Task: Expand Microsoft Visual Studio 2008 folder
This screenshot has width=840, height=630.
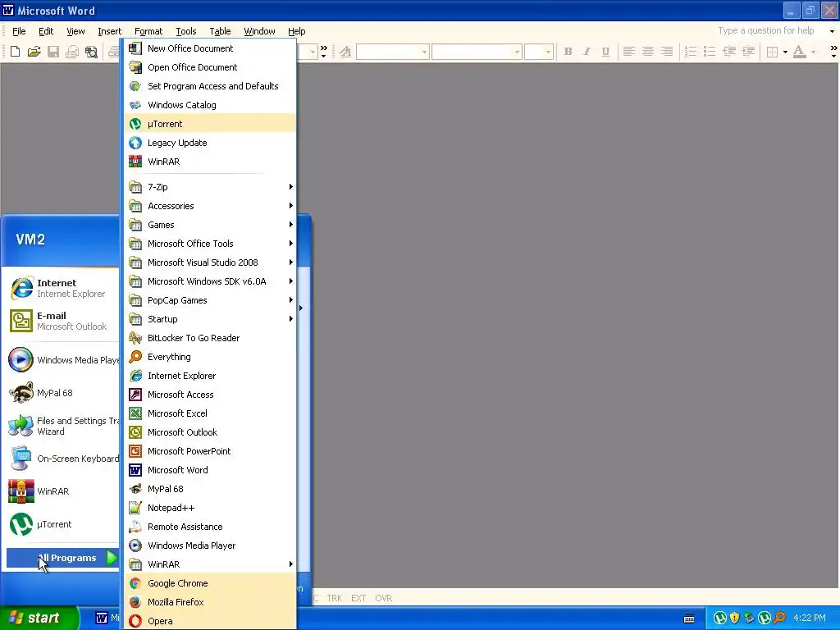Action: (210, 262)
